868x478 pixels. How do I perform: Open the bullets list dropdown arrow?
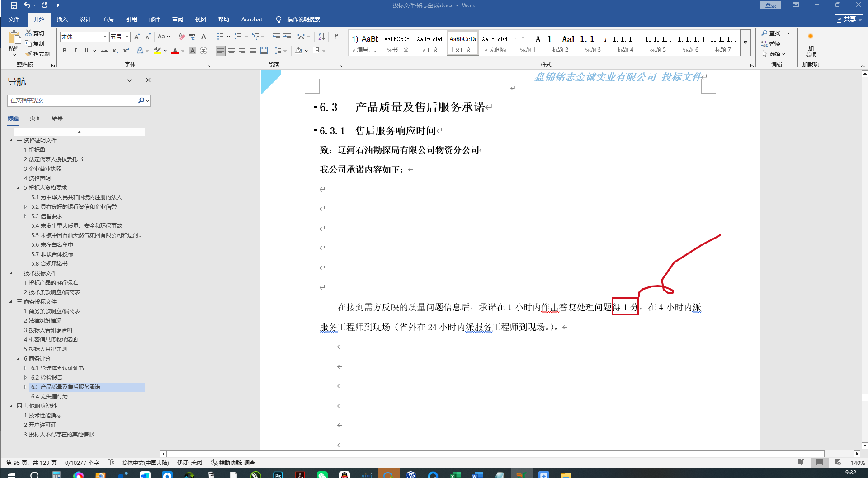tap(228, 37)
